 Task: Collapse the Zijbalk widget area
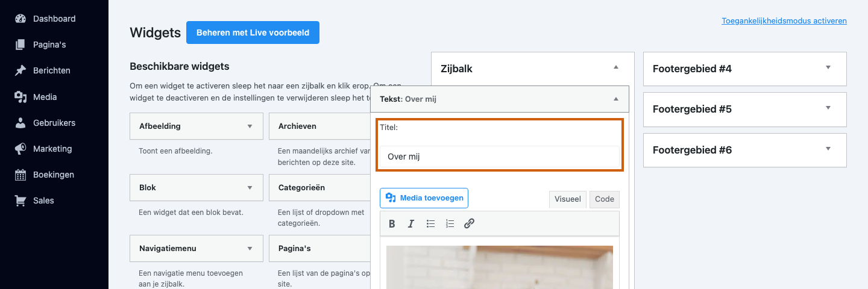point(615,67)
